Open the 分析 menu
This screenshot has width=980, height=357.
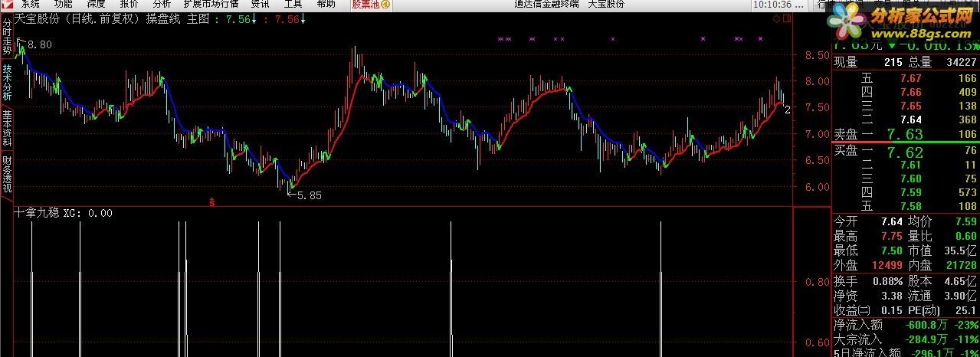(x=162, y=4)
